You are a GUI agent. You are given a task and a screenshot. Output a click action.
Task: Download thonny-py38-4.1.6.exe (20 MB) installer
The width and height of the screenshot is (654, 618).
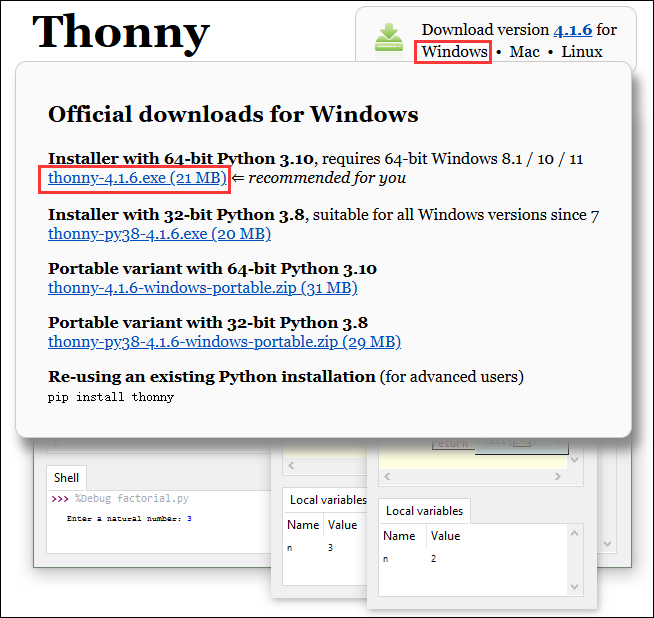[159, 233]
